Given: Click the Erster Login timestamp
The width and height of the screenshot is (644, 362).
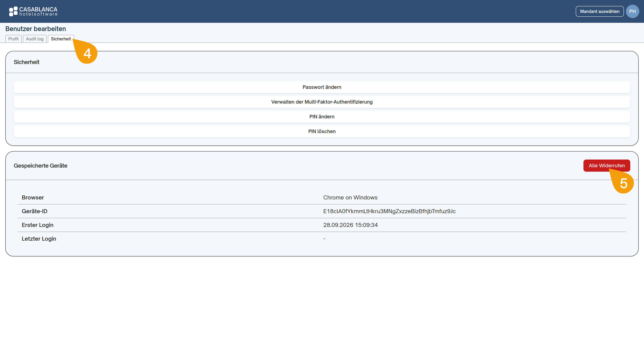Looking at the screenshot, I should click(x=350, y=225).
